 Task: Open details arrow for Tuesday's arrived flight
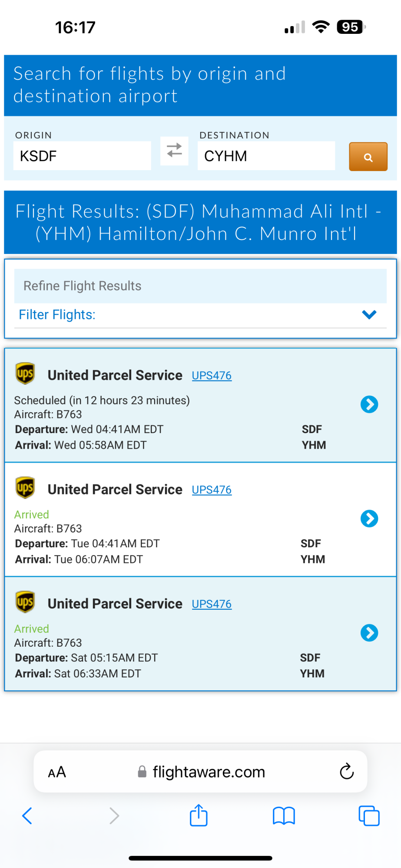(369, 519)
